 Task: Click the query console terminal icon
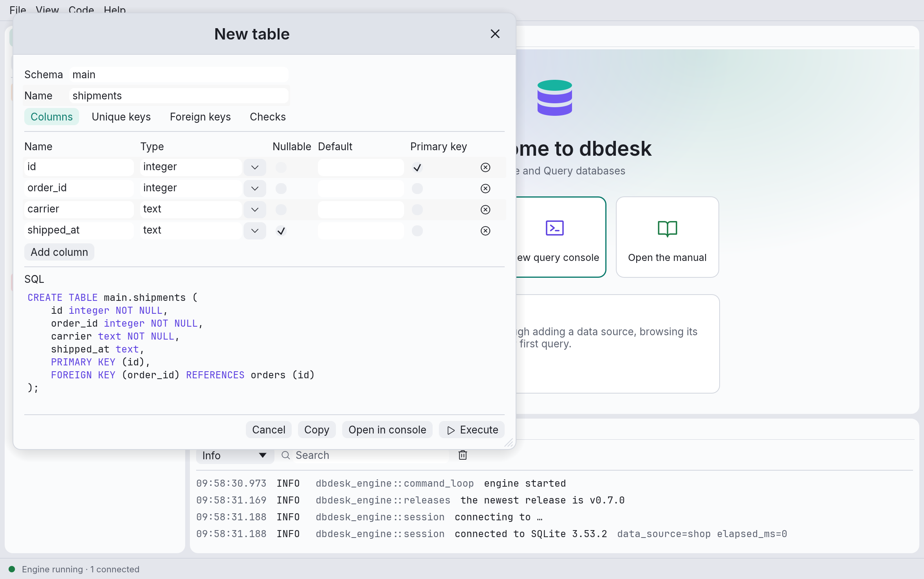point(554,228)
